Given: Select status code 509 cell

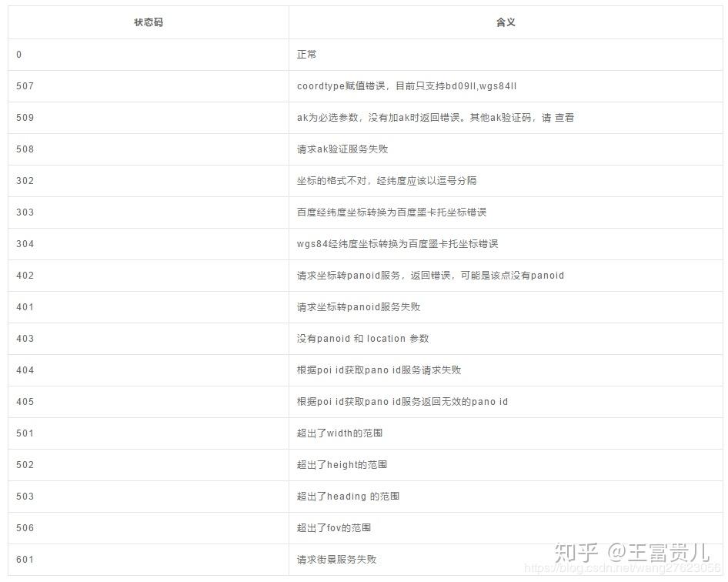Looking at the screenshot, I should (149, 118).
